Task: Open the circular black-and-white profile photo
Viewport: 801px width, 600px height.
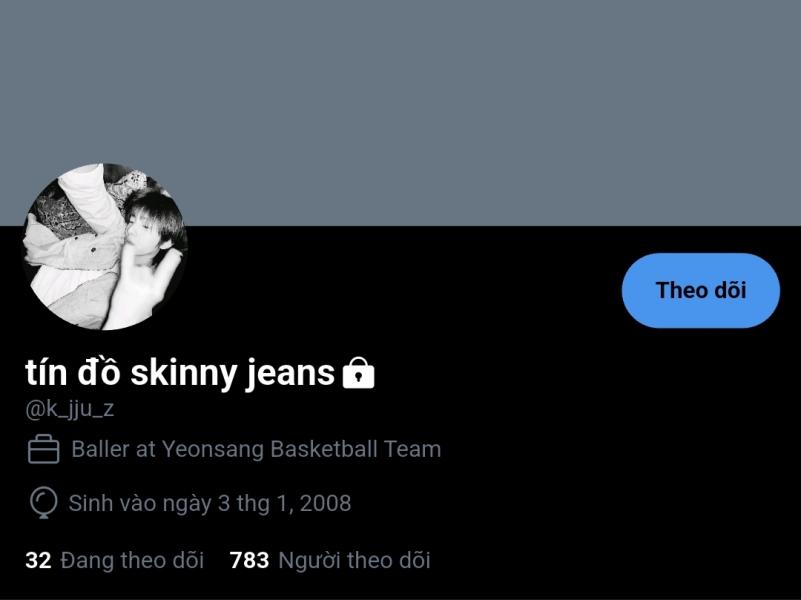Action: pos(106,246)
